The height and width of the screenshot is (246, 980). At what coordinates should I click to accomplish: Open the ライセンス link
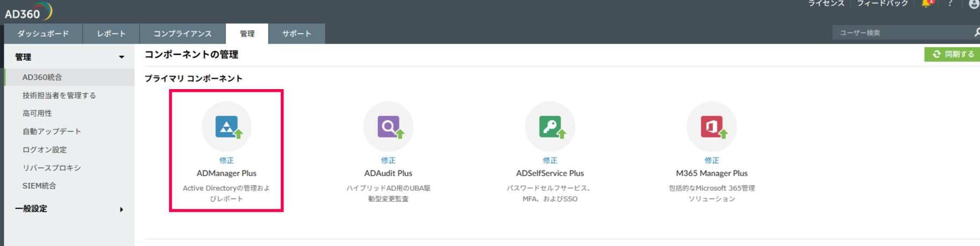pos(826,4)
